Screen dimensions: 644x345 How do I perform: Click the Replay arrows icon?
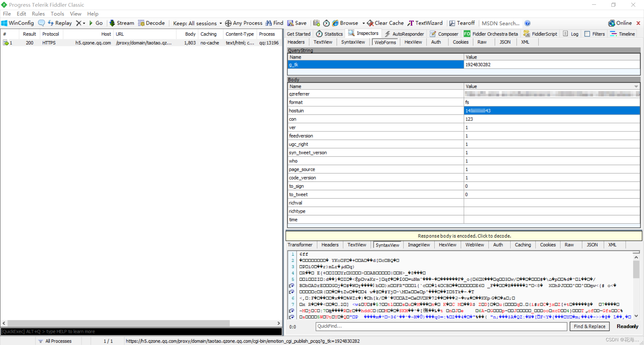51,23
